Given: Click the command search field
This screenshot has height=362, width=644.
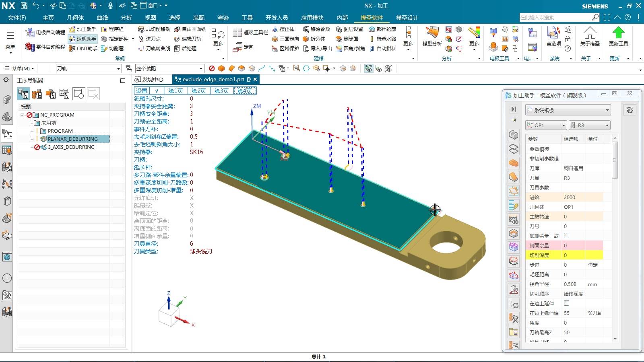Looking at the screenshot, I should pos(555,18).
